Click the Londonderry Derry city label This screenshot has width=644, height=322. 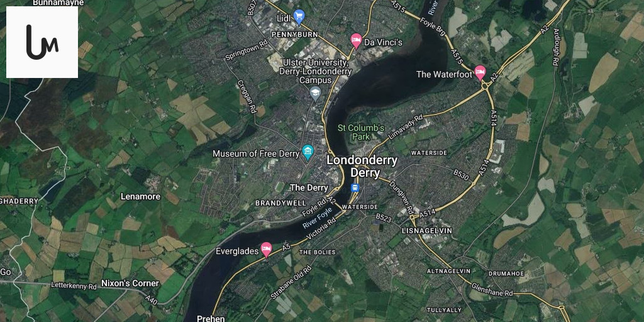362,166
